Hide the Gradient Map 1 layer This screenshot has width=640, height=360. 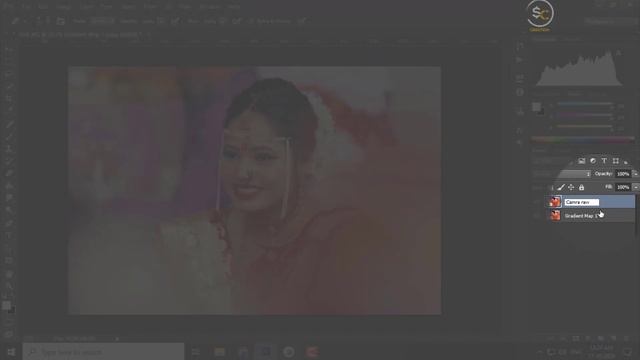point(537,216)
